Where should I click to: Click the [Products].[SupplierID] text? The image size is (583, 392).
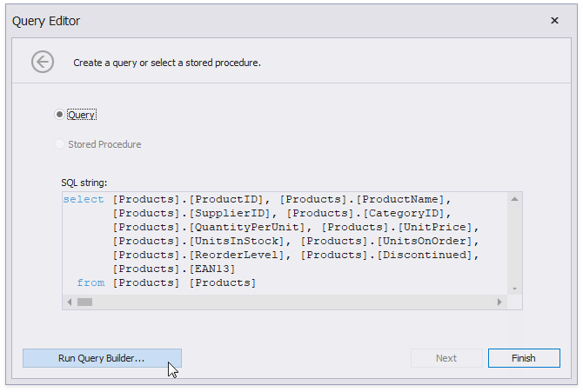point(191,213)
